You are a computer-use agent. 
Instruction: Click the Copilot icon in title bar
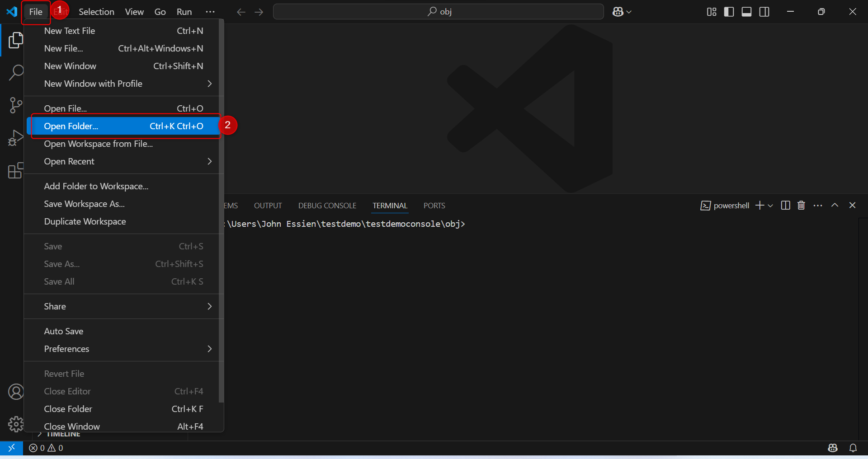pos(618,12)
